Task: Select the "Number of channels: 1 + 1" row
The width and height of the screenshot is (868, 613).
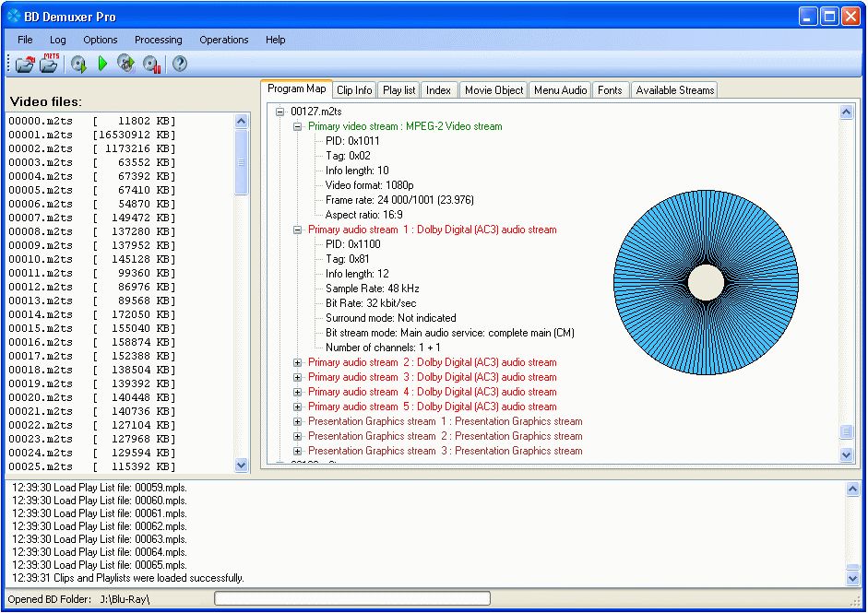Action: pos(383,348)
